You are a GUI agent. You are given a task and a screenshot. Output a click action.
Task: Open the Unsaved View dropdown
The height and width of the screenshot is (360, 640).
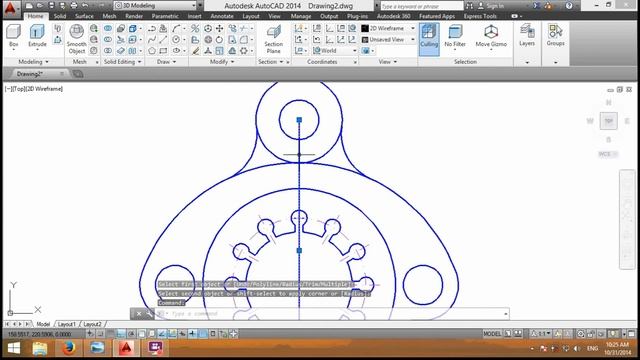[388, 40]
